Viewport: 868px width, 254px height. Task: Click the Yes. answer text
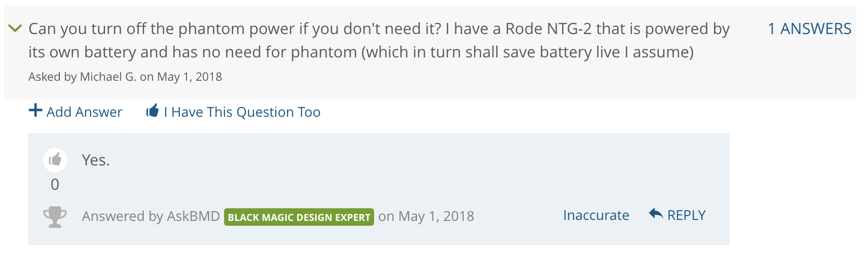coord(96,160)
